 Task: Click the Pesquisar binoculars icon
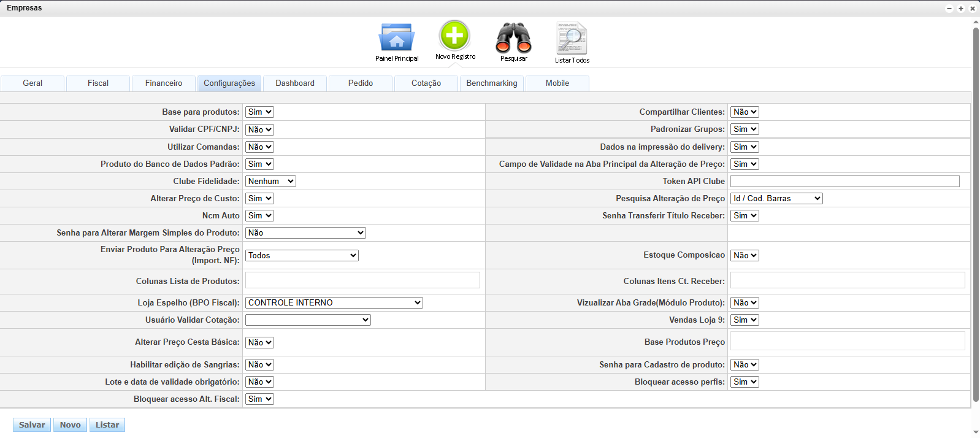click(x=513, y=38)
